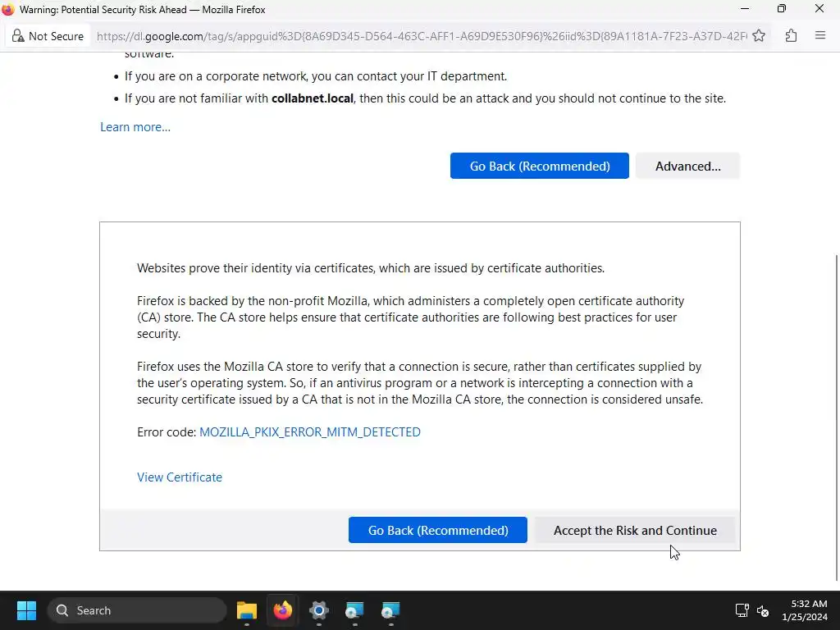The image size is (840, 630).
Task: Click the upper Go Back (Recommended) button
Action: click(540, 166)
